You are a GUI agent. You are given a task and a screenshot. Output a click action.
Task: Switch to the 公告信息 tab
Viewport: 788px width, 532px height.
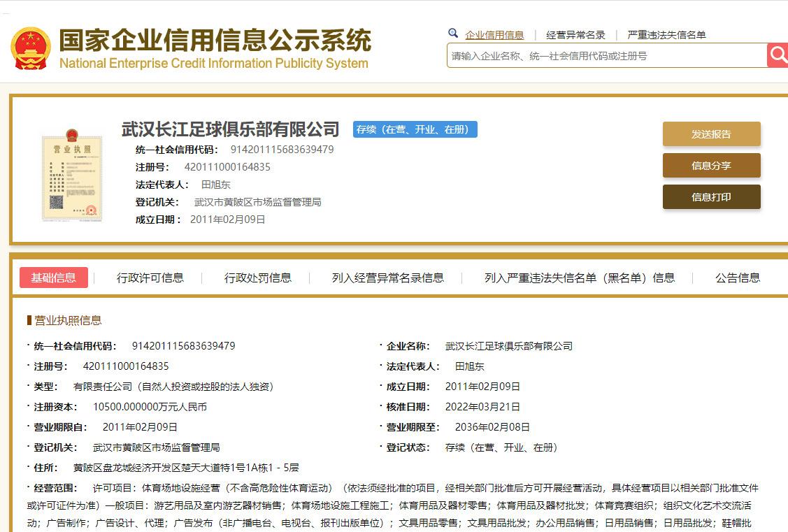pos(739,278)
